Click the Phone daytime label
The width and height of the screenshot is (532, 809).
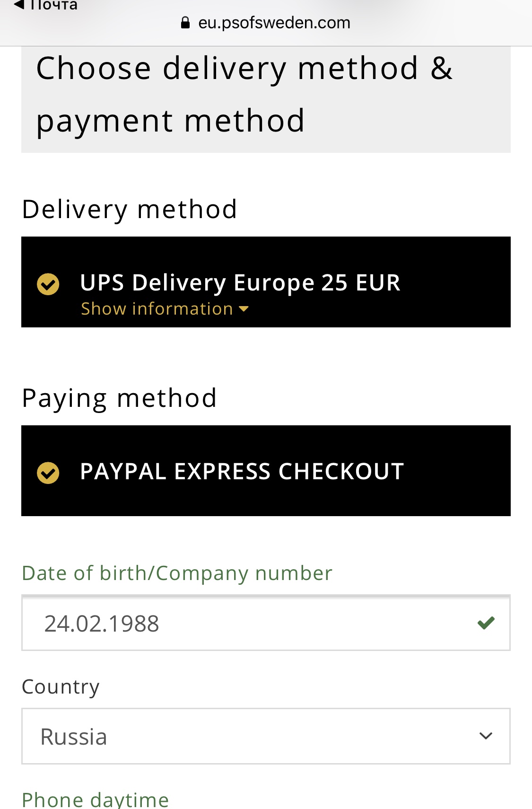click(95, 800)
